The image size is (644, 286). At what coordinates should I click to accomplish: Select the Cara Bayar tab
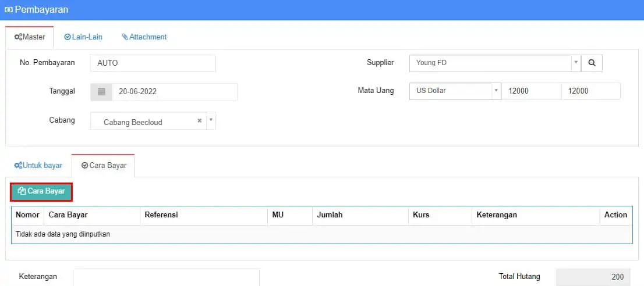pyautogui.click(x=104, y=166)
